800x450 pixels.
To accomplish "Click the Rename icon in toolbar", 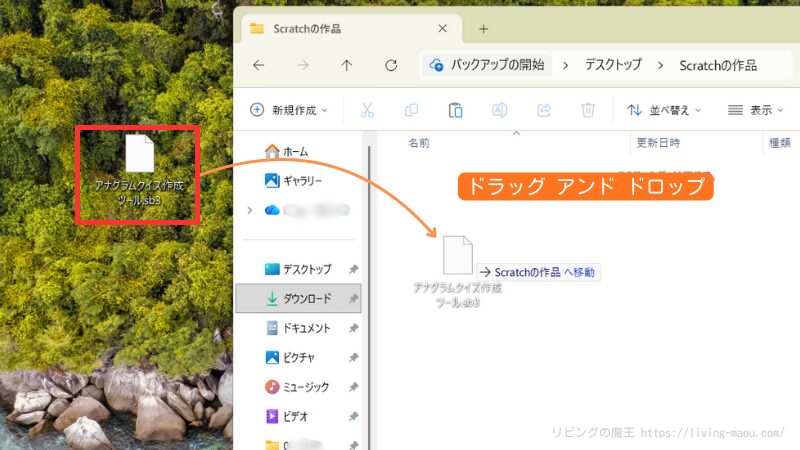I will click(x=500, y=110).
